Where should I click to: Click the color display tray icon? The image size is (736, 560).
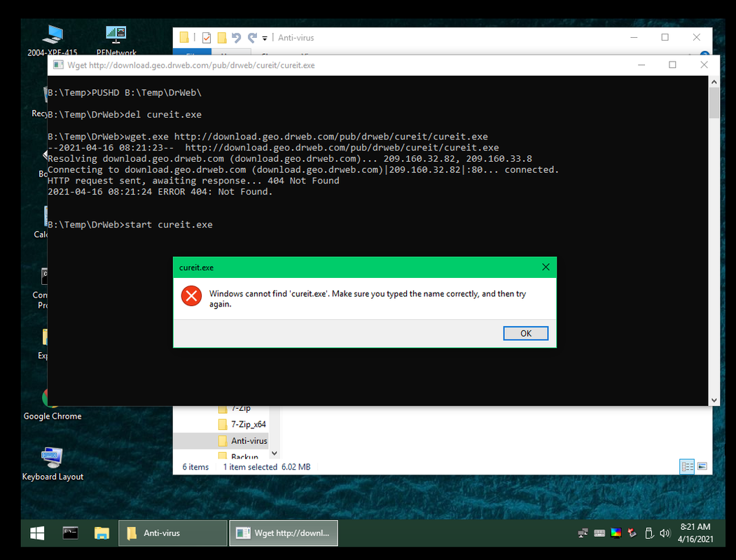(616, 533)
